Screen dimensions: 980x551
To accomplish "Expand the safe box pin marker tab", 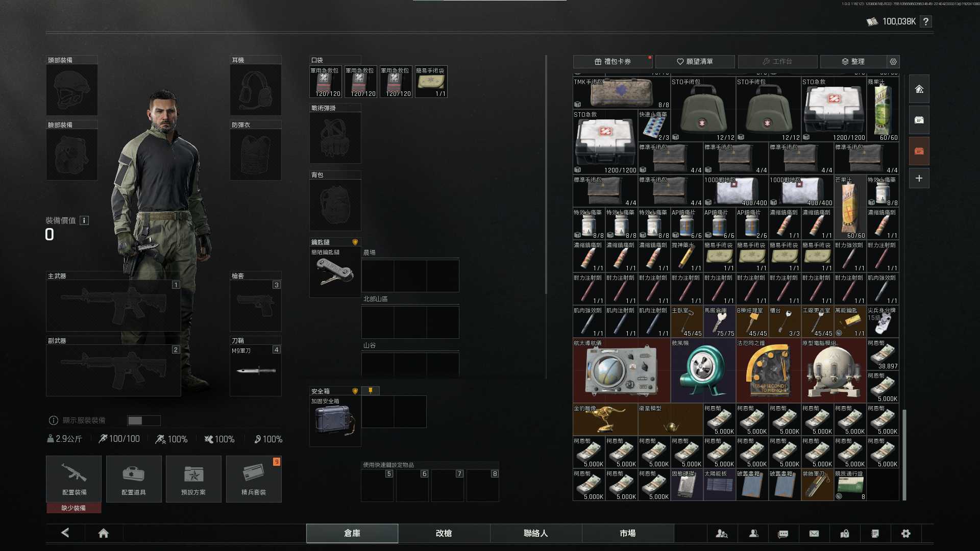I will click(x=371, y=391).
